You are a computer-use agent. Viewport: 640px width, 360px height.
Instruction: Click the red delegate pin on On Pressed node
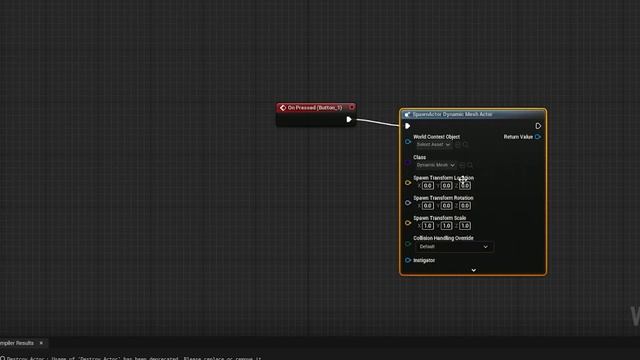(351, 107)
